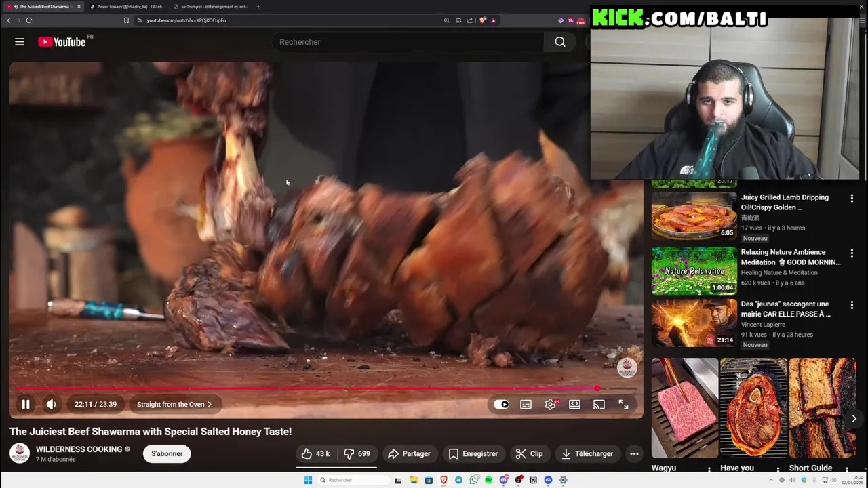Open options for Des jeunes saccagent video

coord(852,305)
